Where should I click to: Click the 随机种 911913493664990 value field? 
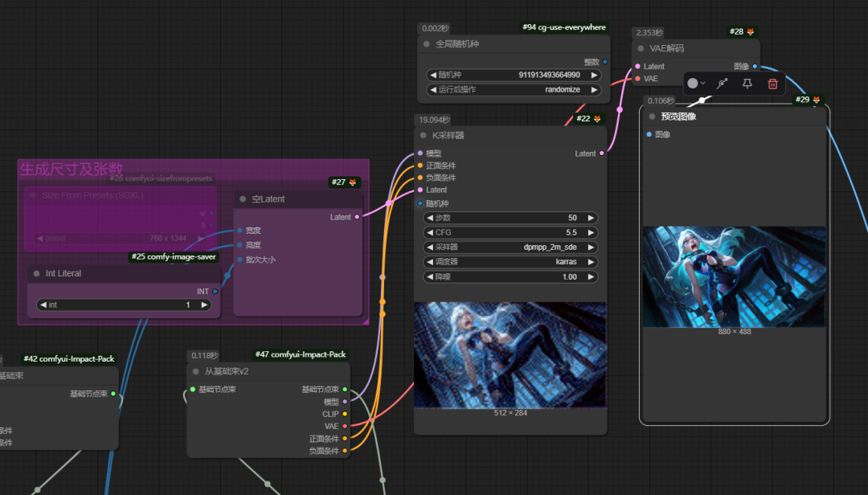(513, 75)
